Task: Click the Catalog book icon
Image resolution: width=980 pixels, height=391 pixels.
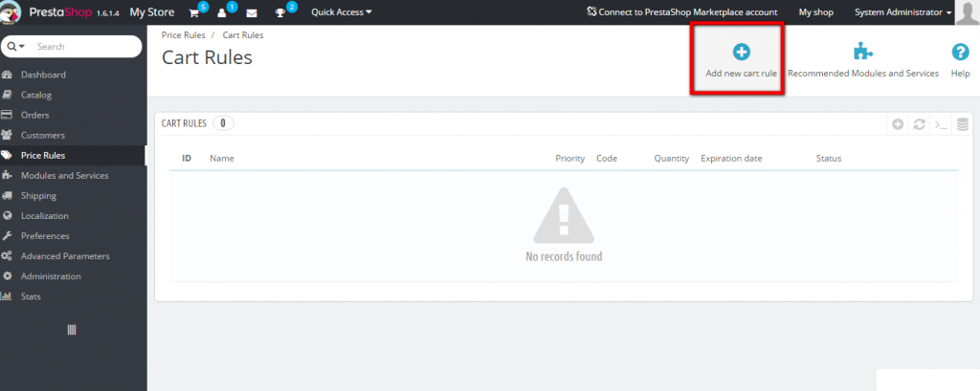Action: (x=7, y=95)
